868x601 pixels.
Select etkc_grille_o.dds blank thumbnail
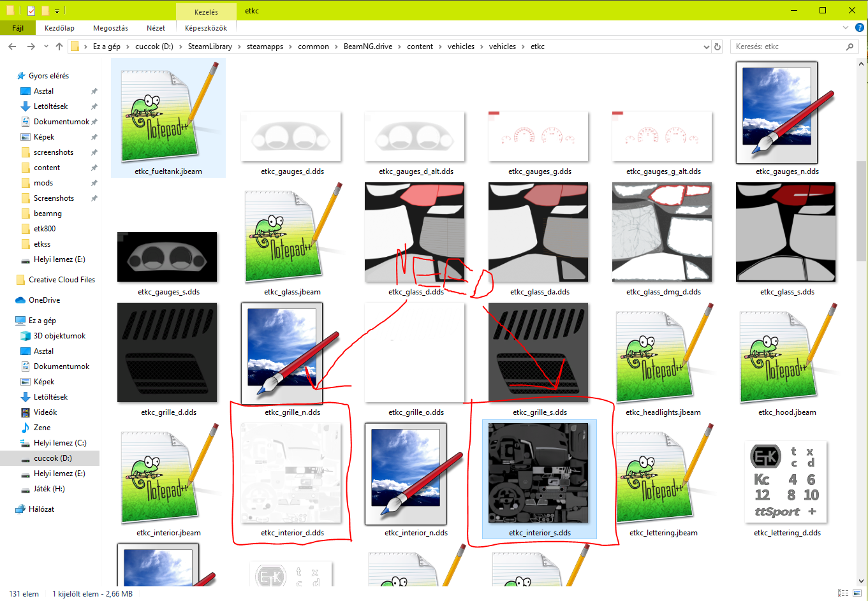click(x=415, y=352)
